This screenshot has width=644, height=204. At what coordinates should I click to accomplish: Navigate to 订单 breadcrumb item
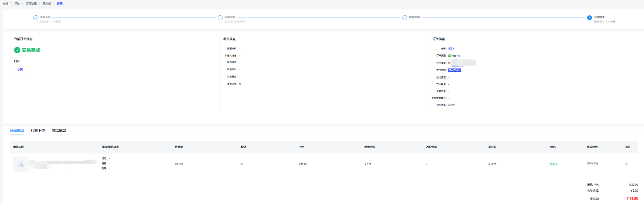pos(17,4)
